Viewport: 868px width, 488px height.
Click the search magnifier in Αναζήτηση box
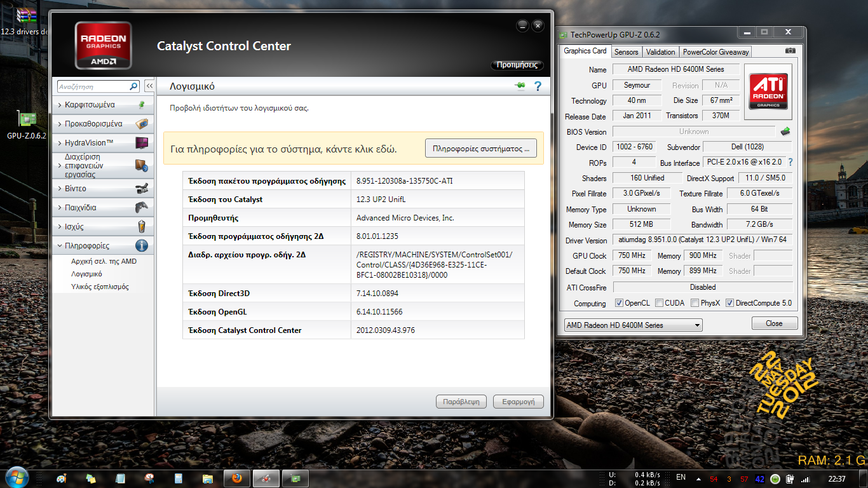133,86
